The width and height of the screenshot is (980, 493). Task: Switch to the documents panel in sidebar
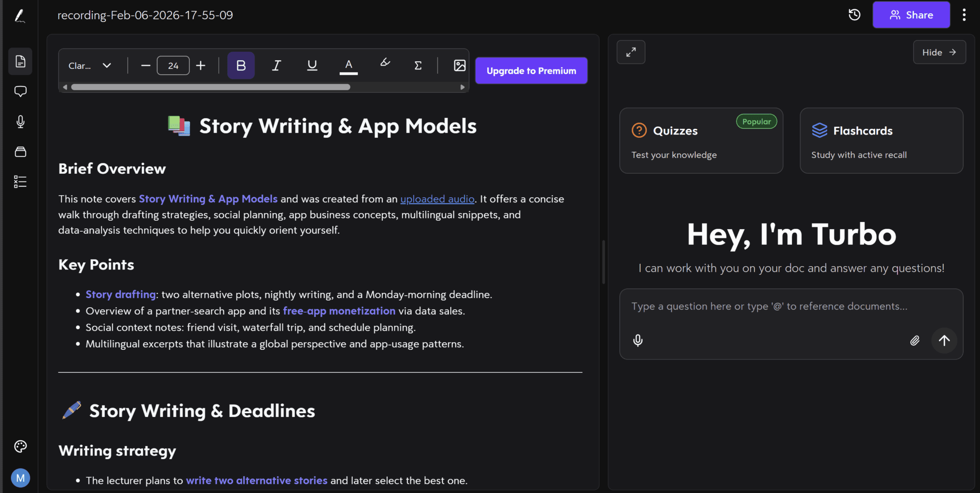point(20,61)
